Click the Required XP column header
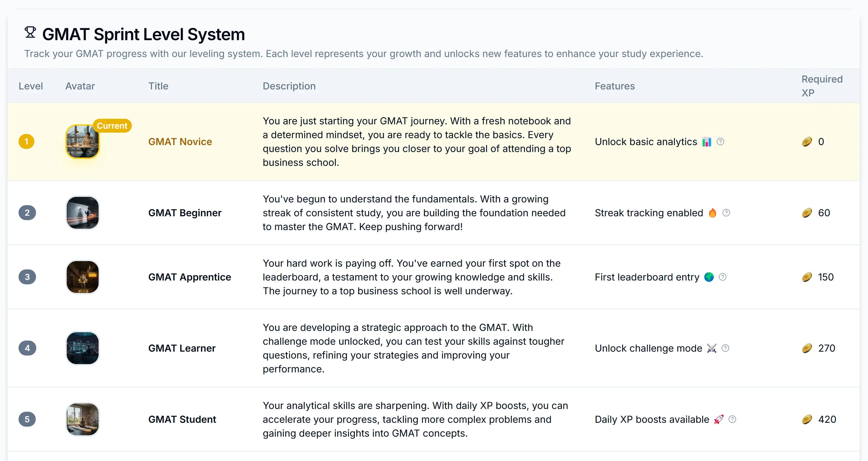 tap(821, 86)
